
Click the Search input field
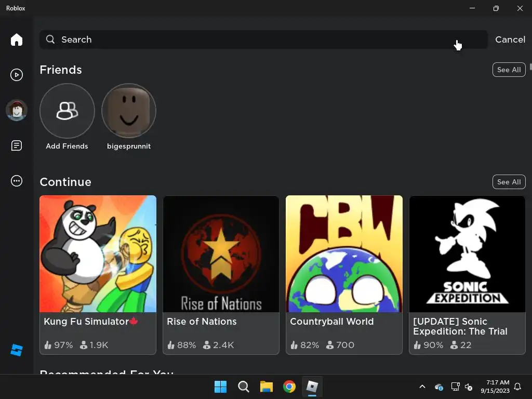tap(263, 39)
